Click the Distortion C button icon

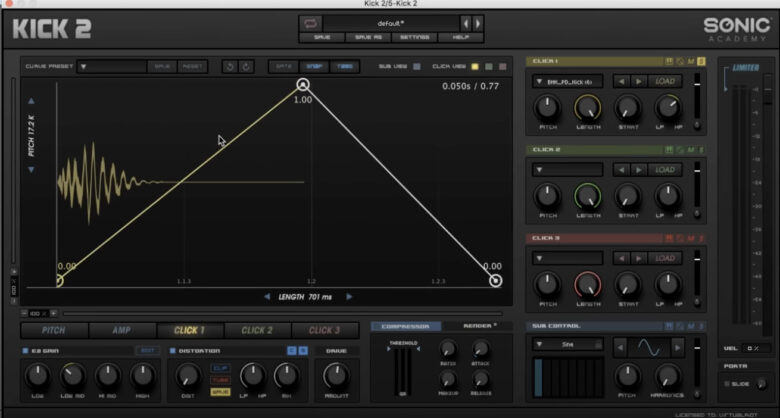pyautogui.click(x=292, y=351)
